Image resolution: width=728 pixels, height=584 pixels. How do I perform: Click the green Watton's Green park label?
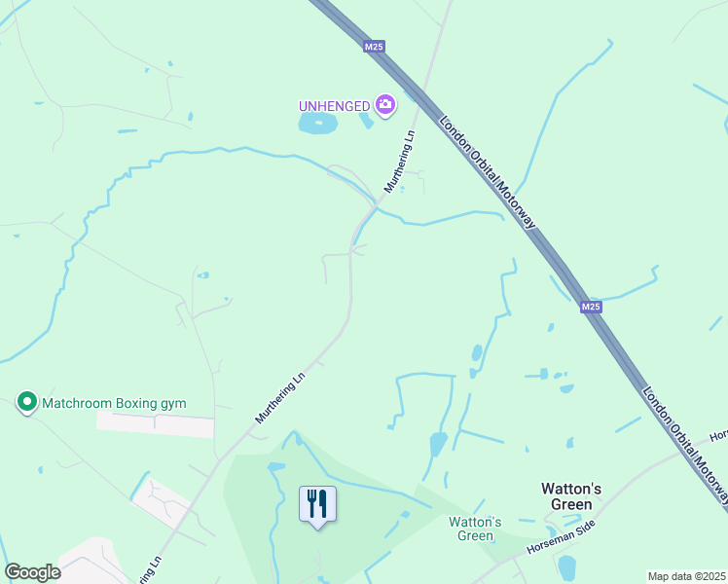coord(475,529)
